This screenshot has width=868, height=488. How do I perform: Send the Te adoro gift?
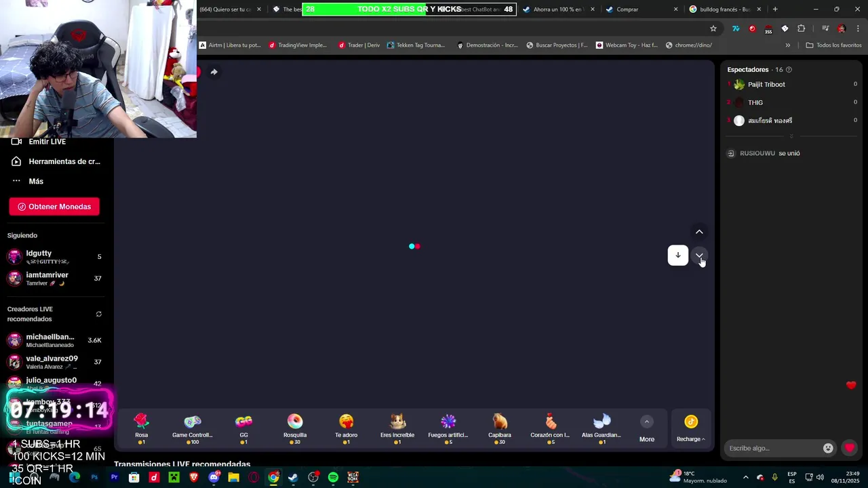346,429
